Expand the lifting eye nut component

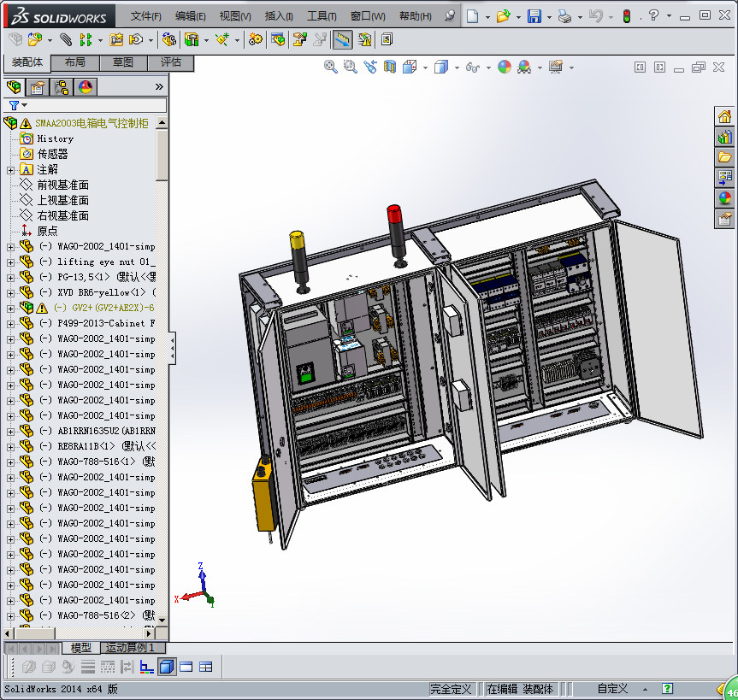click(10, 262)
